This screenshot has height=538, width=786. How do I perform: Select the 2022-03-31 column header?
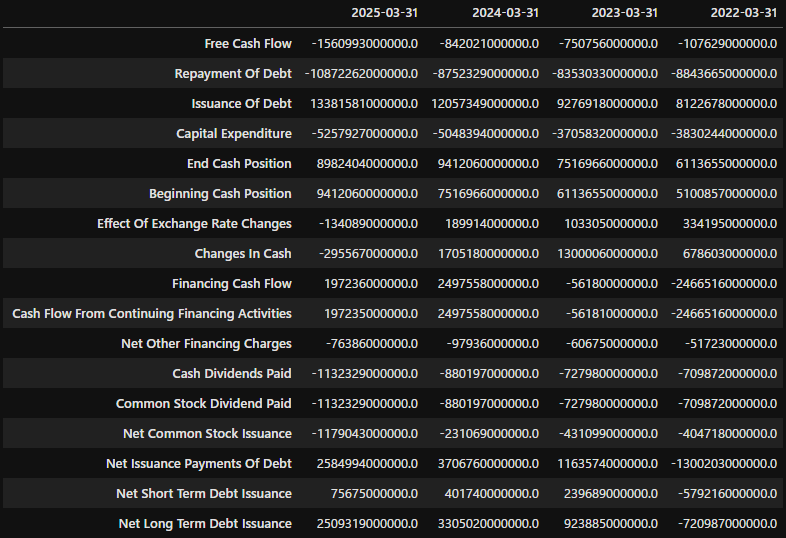(742, 13)
